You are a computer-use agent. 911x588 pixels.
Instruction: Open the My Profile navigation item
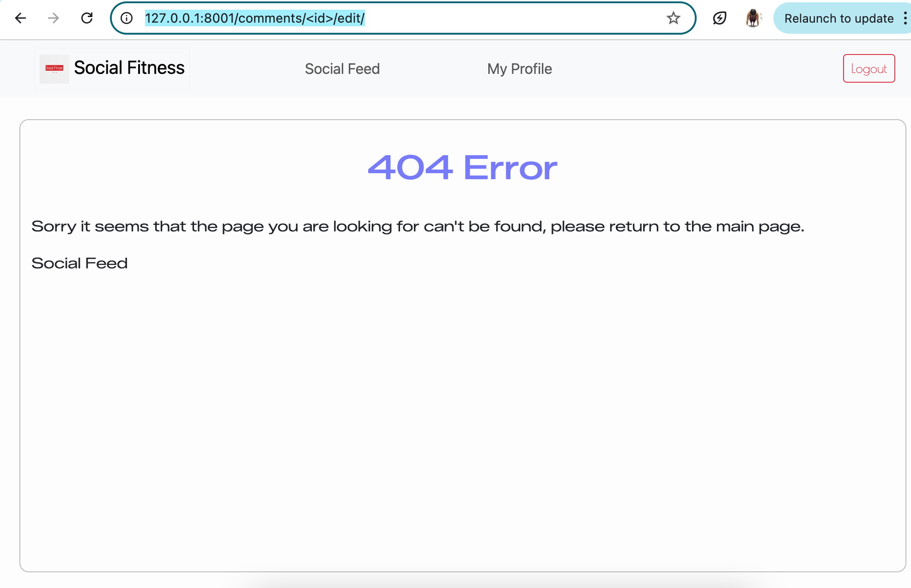[x=519, y=68]
